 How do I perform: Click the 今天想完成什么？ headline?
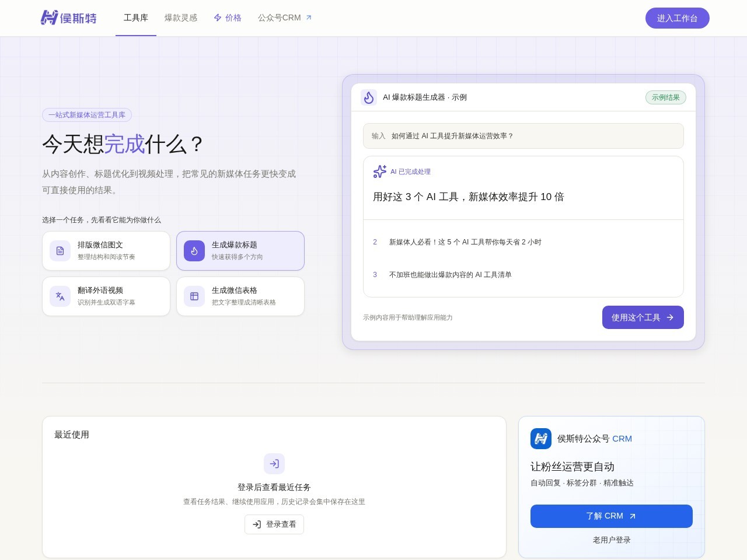click(x=124, y=144)
